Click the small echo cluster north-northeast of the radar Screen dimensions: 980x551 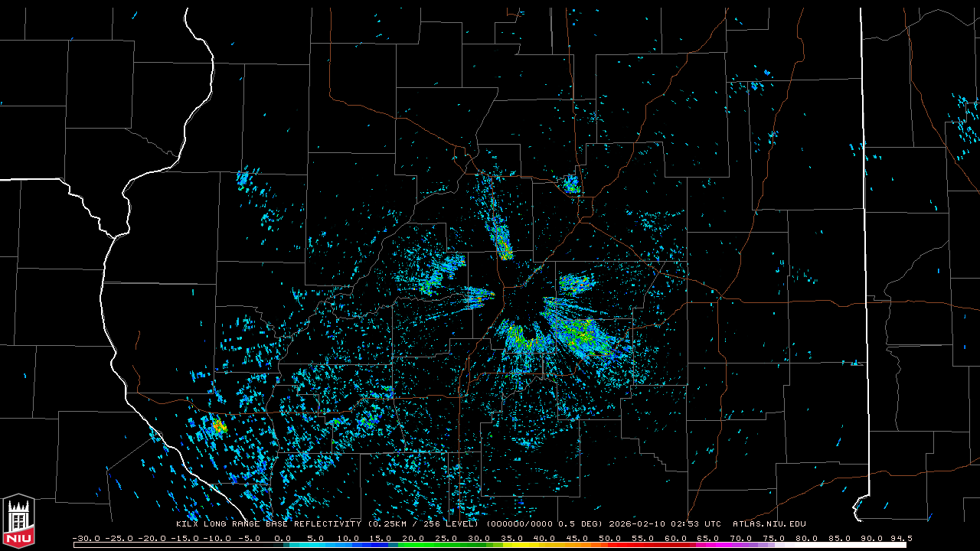[571, 184]
